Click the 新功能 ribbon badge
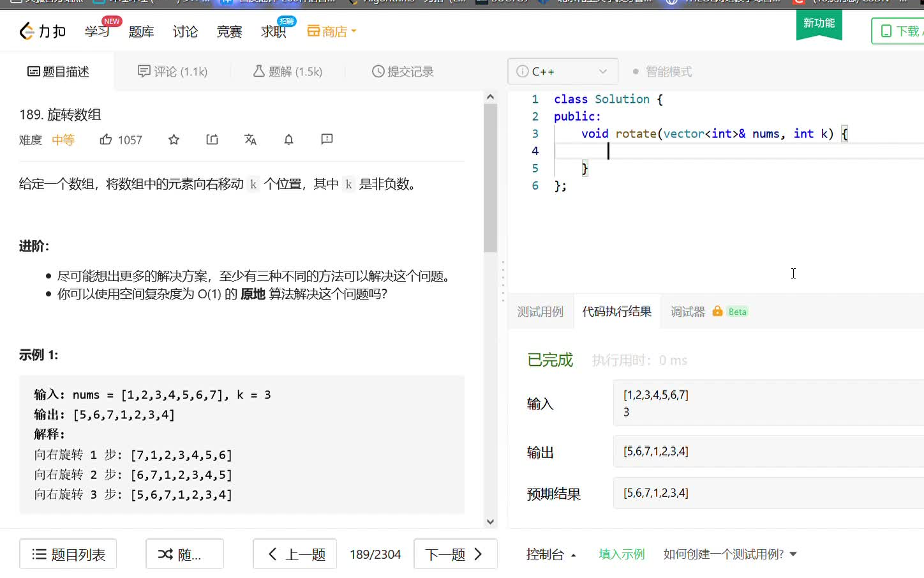Image resolution: width=924 pixels, height=578 pixels. click(x=819, y=24)
